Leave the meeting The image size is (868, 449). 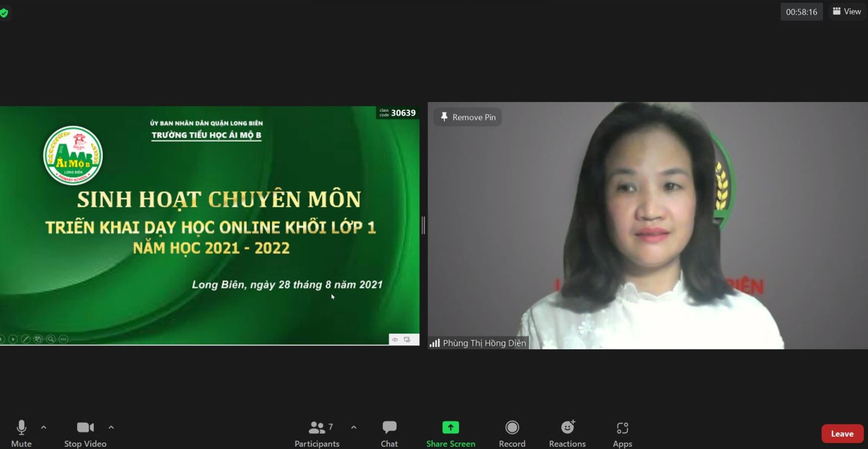(842, 434)
